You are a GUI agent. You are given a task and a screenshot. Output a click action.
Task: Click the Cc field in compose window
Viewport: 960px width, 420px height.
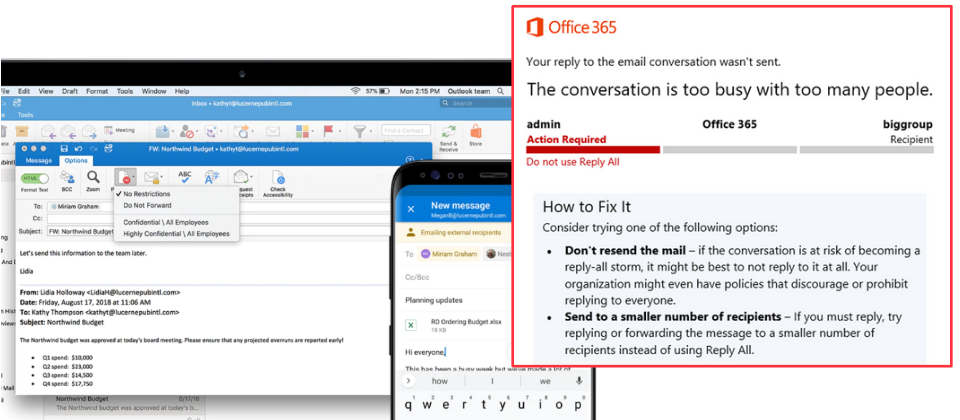tap(217, 219)
